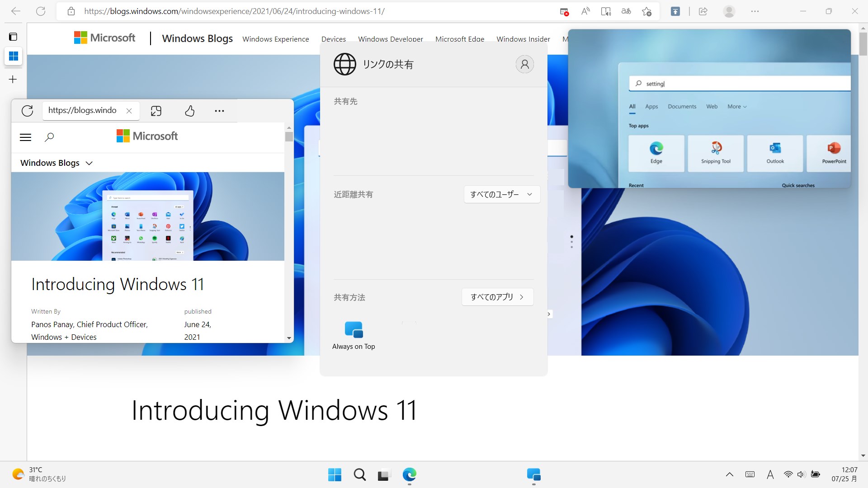868x488 pixels.
Task: Show all apps for sharing
Action: click(x=497, y=297)
